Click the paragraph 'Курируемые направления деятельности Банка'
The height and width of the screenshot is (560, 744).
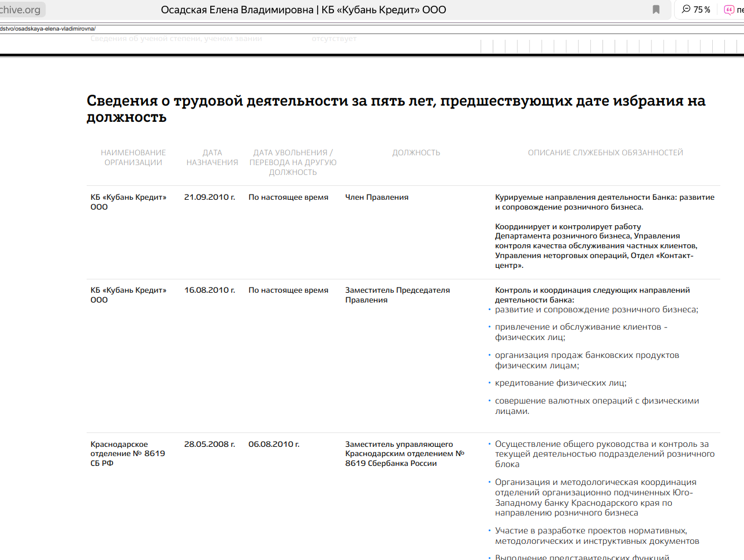coord(605,202)
